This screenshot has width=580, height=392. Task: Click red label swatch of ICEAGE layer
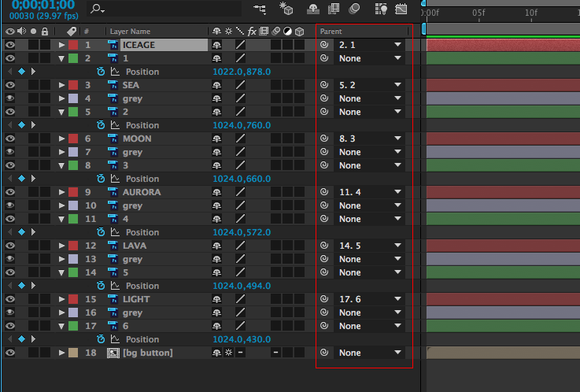(x=73, y=45)
